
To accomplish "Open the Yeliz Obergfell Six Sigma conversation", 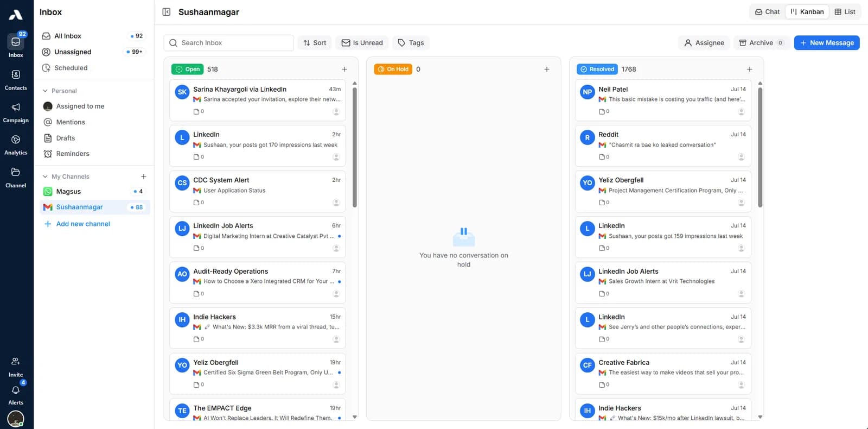I will pos(258,374).
